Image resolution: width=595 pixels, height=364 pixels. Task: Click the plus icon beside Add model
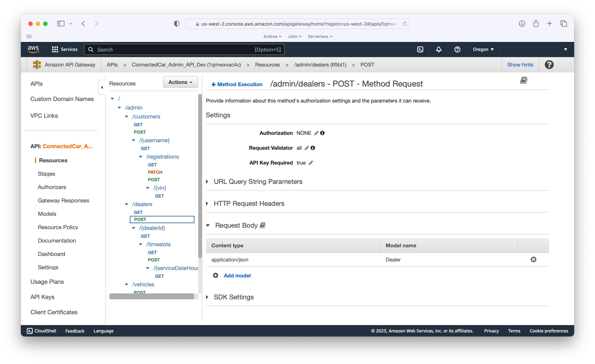pyautogui.click(x=216, y=276)
